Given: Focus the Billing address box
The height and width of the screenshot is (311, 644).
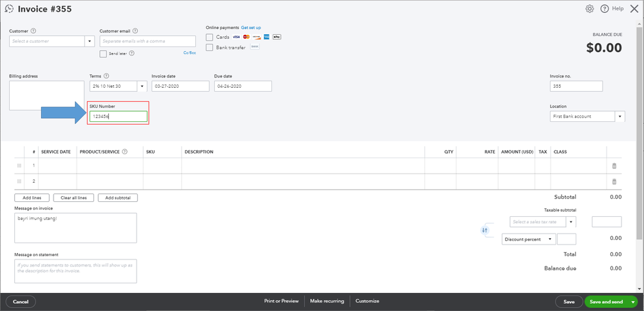Looking at the screenshot, I should pyautogui.click(x=47, y=95).
